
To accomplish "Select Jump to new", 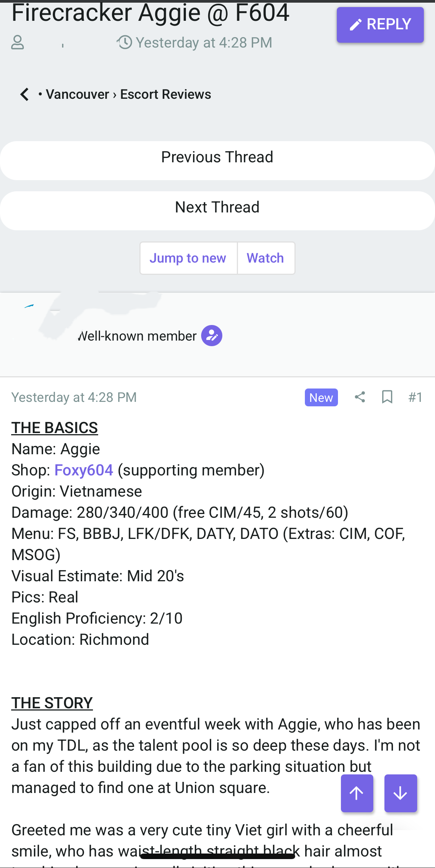I will (x=188, y=258).
